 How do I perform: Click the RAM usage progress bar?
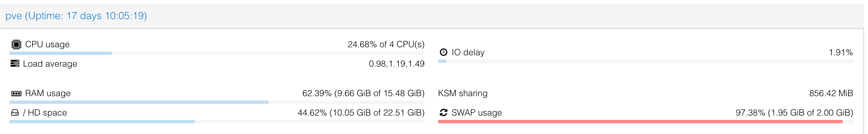point(217,102)
